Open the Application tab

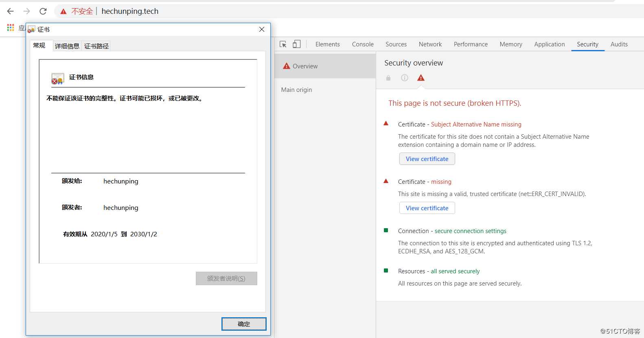pyautogui.click(x=550, y=44)
